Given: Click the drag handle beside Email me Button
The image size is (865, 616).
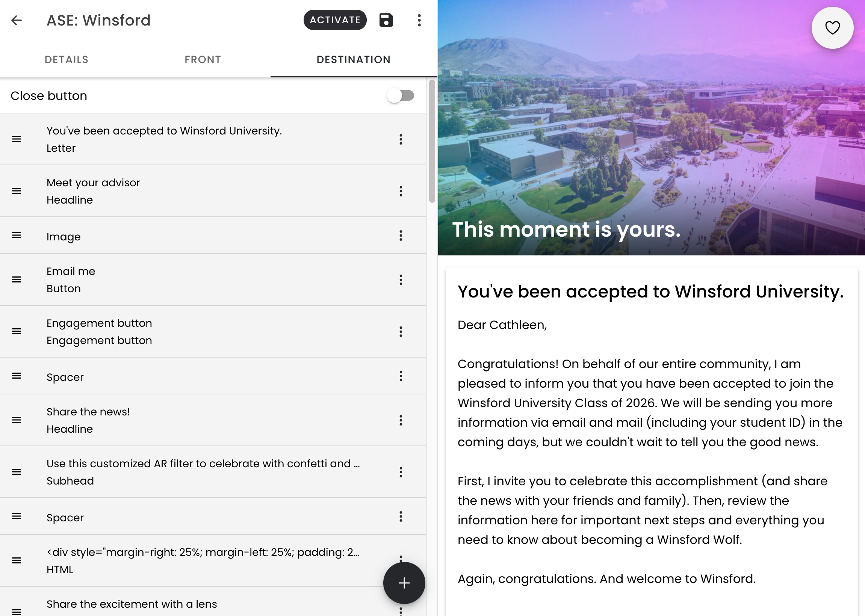Looking at the screenshot, I should click(17, 279).
